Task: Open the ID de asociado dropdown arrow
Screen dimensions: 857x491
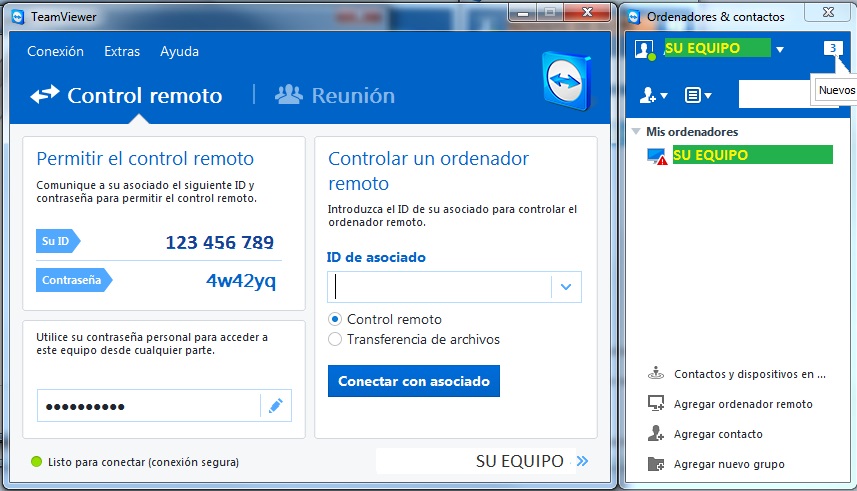Action: tap(566, 287)
